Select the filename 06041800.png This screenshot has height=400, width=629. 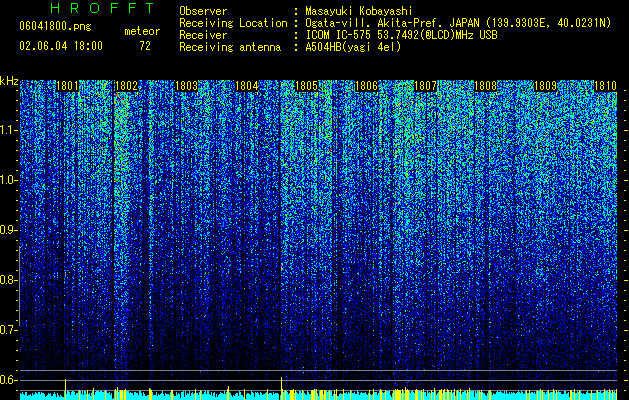pyautogui.click(x=55, y=26)
